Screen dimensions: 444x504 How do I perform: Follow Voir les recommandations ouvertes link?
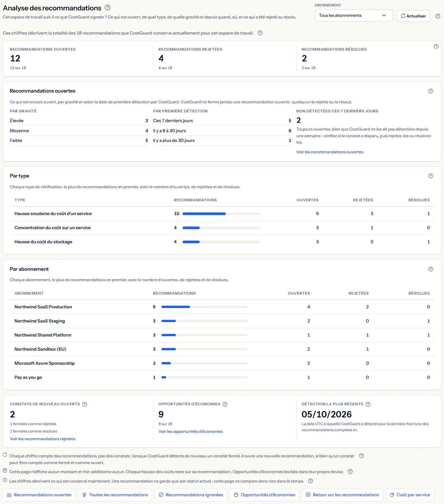[330, 152]
